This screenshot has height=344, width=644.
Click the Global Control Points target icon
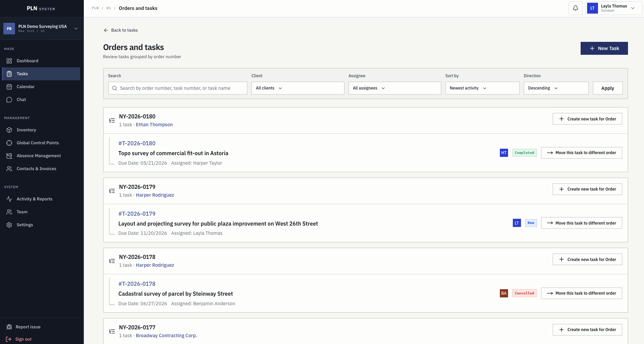[x=9, y=143]
